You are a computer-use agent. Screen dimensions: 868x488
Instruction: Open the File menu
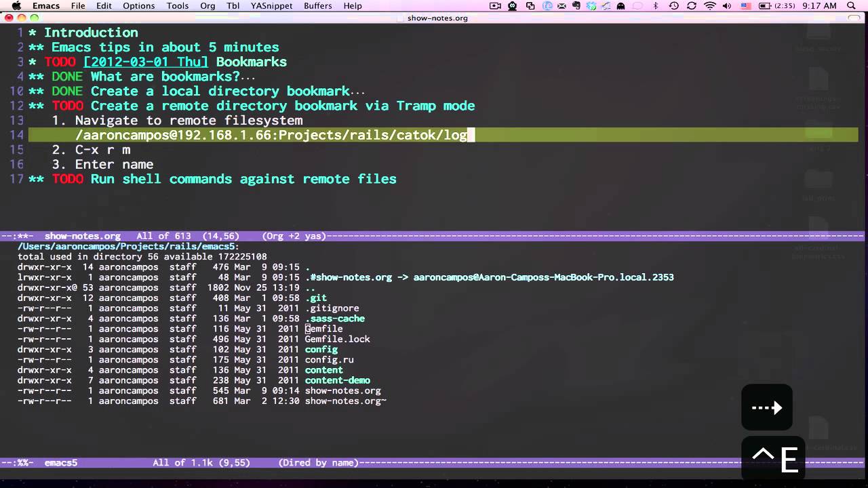click(x=78, y=5)
